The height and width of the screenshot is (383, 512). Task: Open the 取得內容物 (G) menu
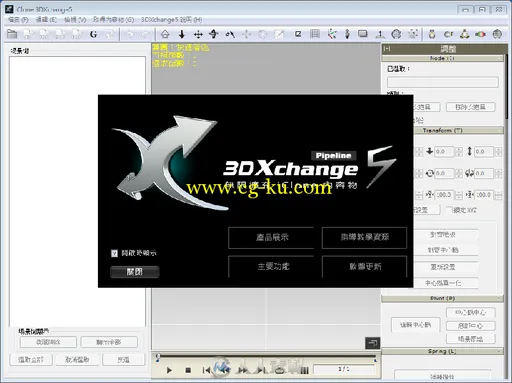[113, 20]
